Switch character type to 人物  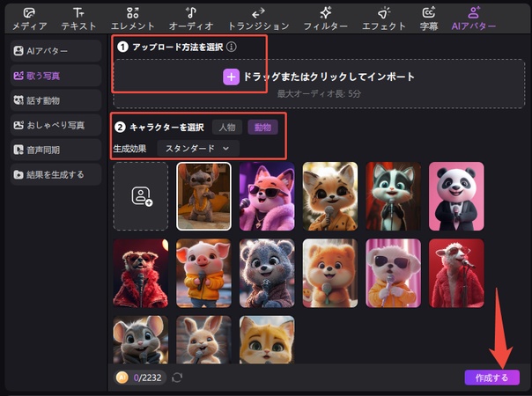point(227,128)
